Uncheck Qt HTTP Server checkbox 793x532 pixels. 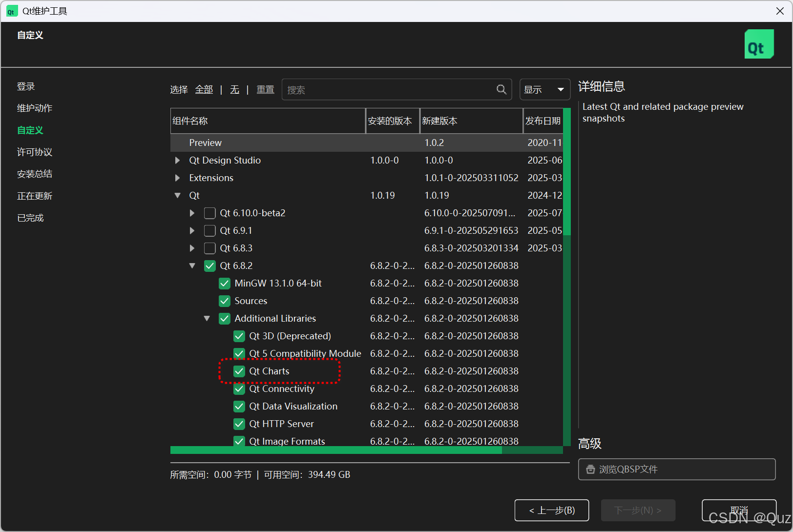pos(239,424)
